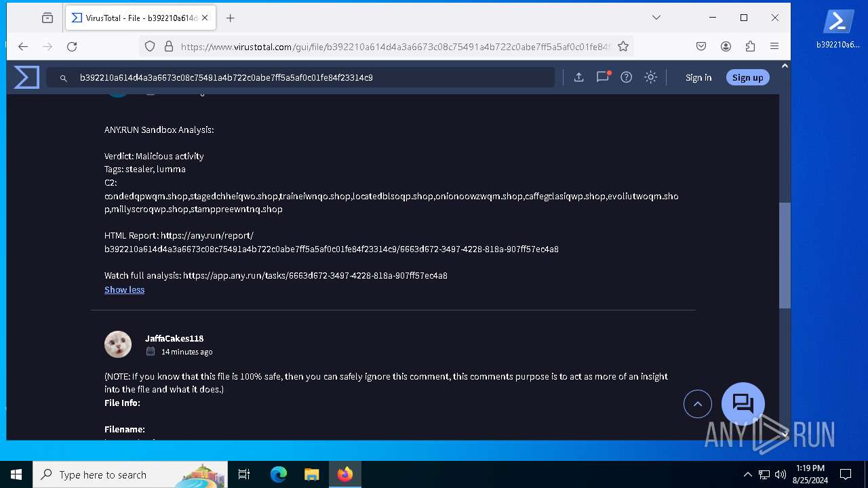Screen dimensions: 868x488
Task: Click the VirusTotal hash search field
Action: (300, 77)
